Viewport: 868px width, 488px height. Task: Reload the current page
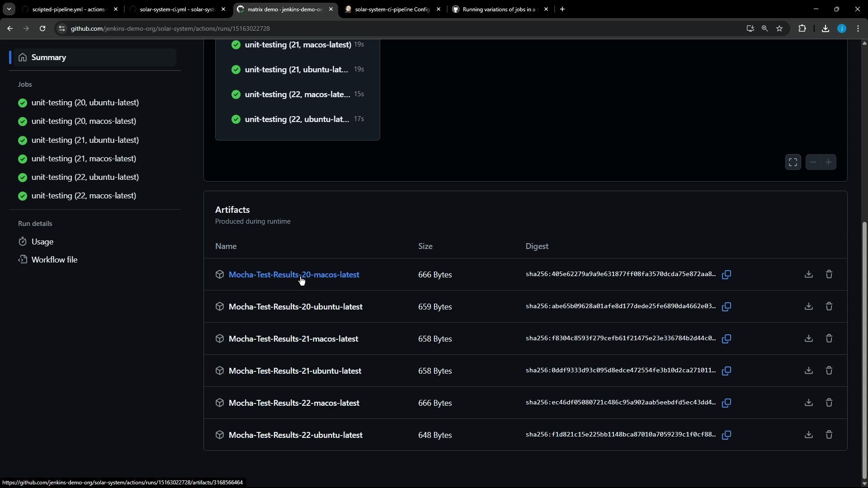42,28
